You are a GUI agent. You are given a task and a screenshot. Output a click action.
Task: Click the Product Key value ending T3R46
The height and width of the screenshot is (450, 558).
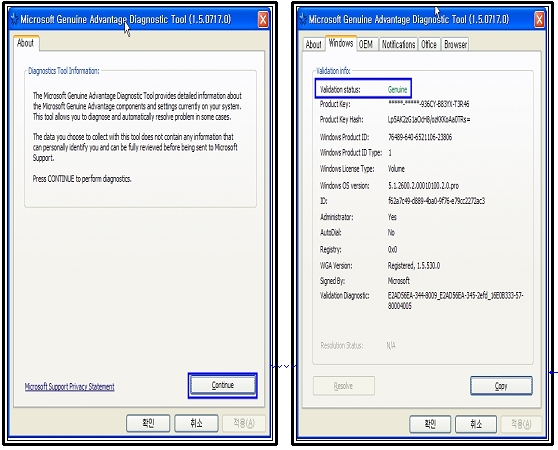click(428, 104)
